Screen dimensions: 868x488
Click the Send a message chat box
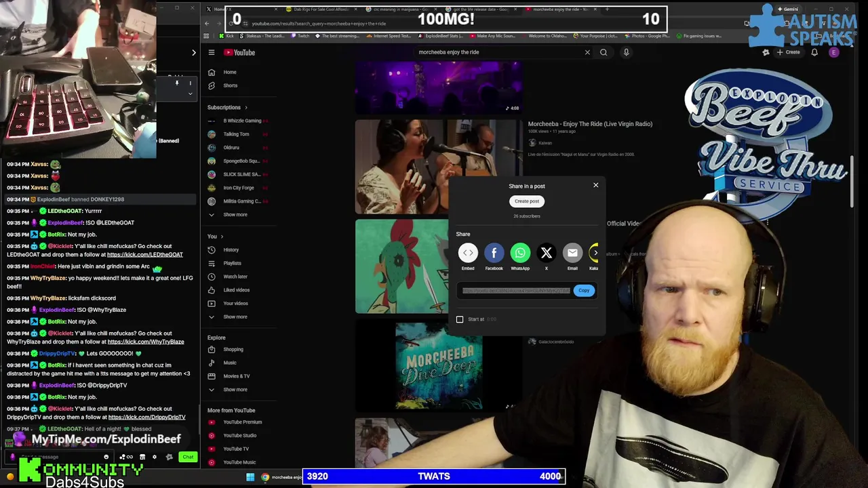tap(59, 457)
